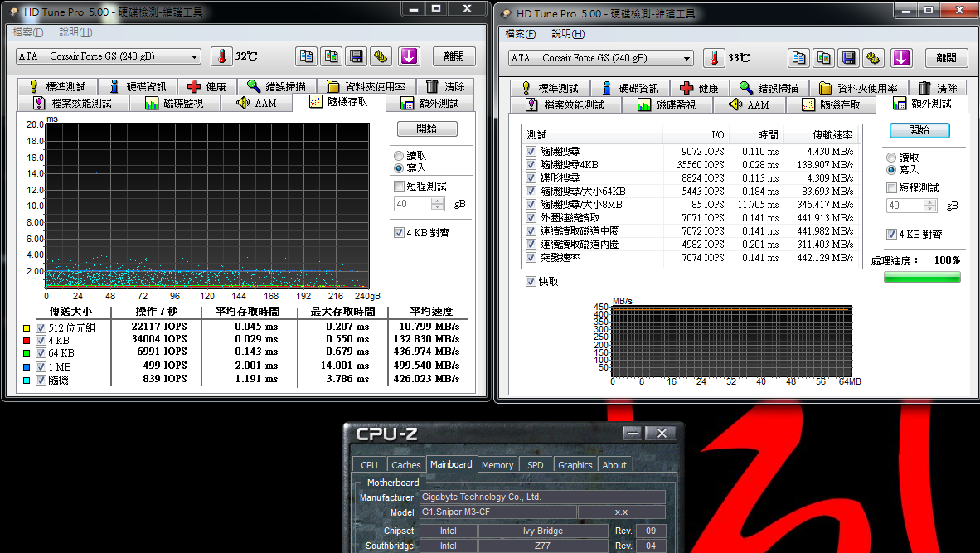This screenshot has height=553, width=980.
Task: Click purple down-arrow icon in right HD Tune window
Action: click(901, 58)
